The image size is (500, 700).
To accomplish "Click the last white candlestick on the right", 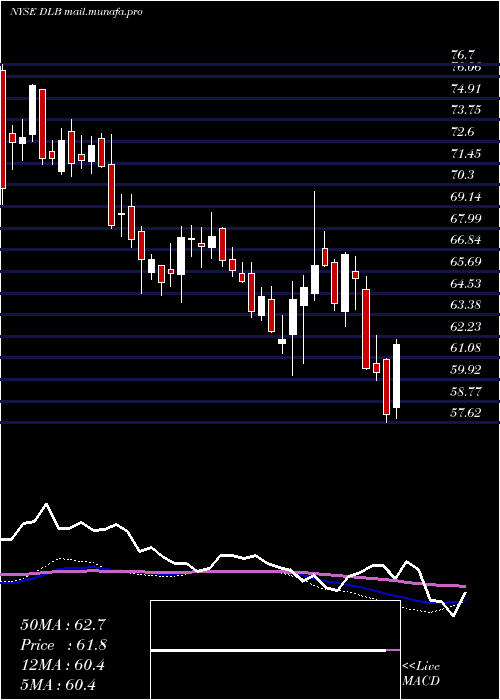I will point(396,376).
